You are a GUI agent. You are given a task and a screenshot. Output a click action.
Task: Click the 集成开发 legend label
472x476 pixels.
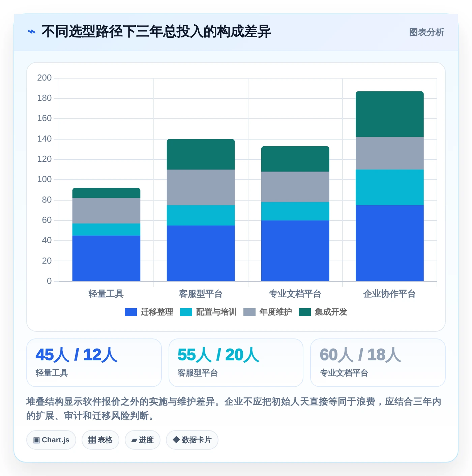tap(331, 312)
